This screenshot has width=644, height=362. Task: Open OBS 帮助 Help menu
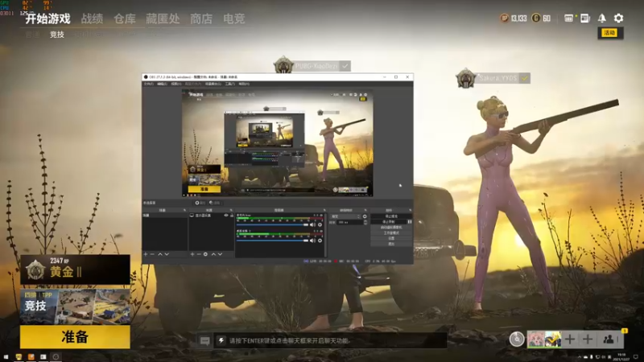tap(244, 84)
